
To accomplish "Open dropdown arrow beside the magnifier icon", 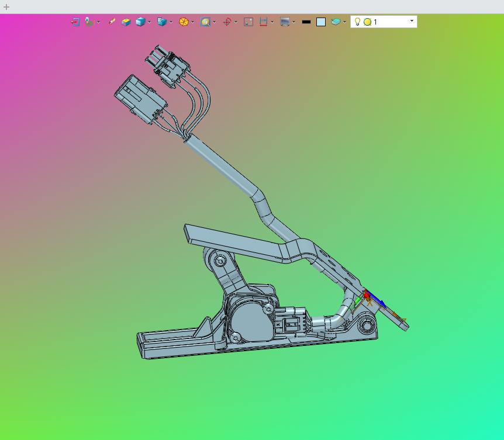I will tap(214, 22).
